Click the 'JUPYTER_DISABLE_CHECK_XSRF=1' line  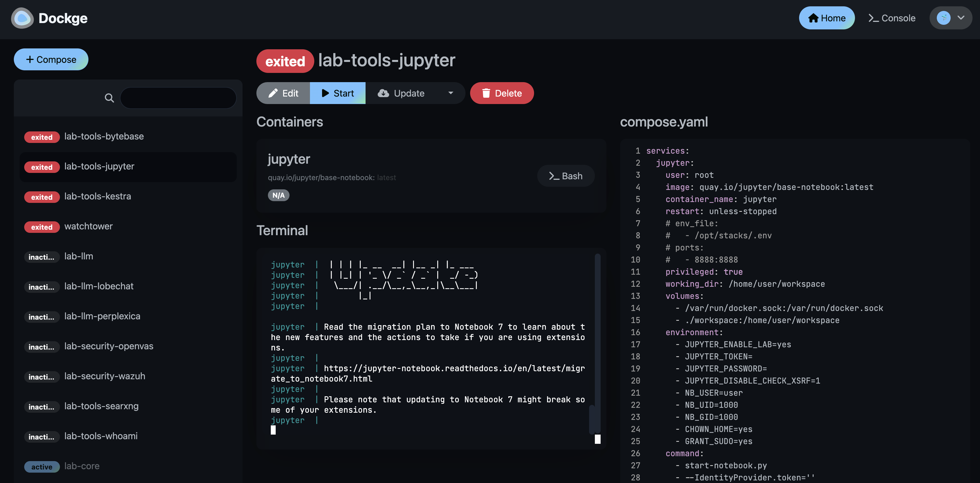coord(752,381)
